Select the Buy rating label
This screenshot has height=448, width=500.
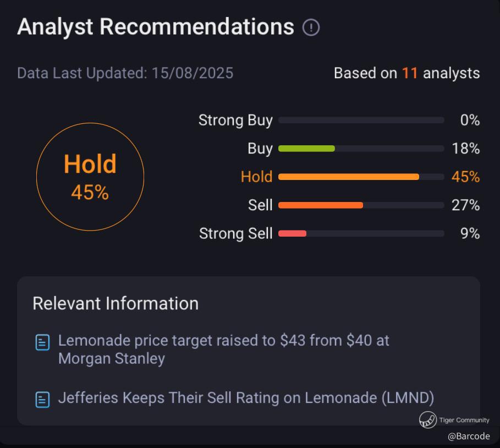click(x=260, y=149)
